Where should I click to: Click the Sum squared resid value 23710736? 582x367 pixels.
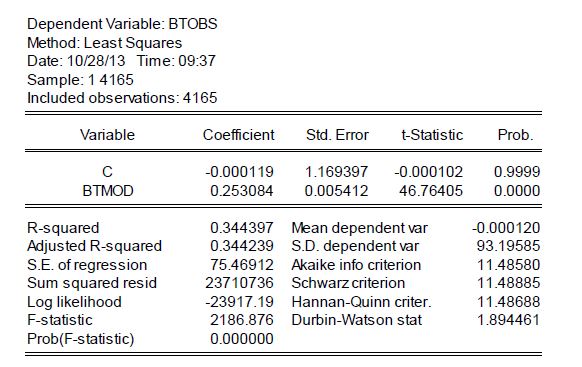(x=239, y=283)
